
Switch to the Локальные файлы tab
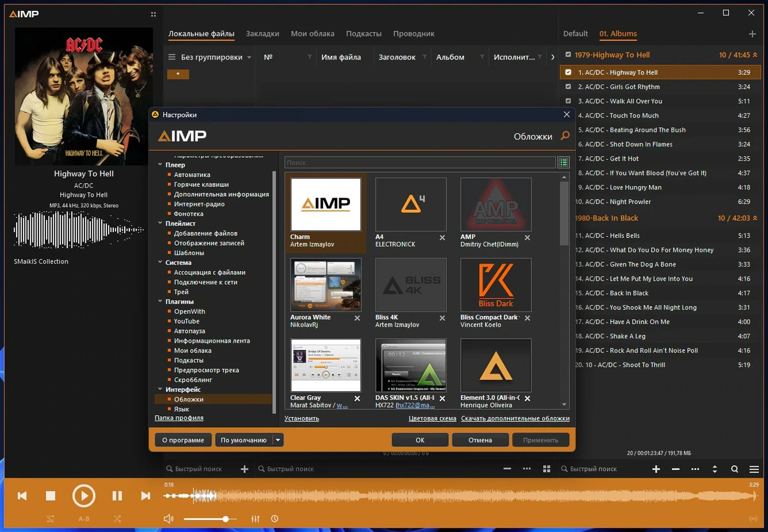click(201, 34)
